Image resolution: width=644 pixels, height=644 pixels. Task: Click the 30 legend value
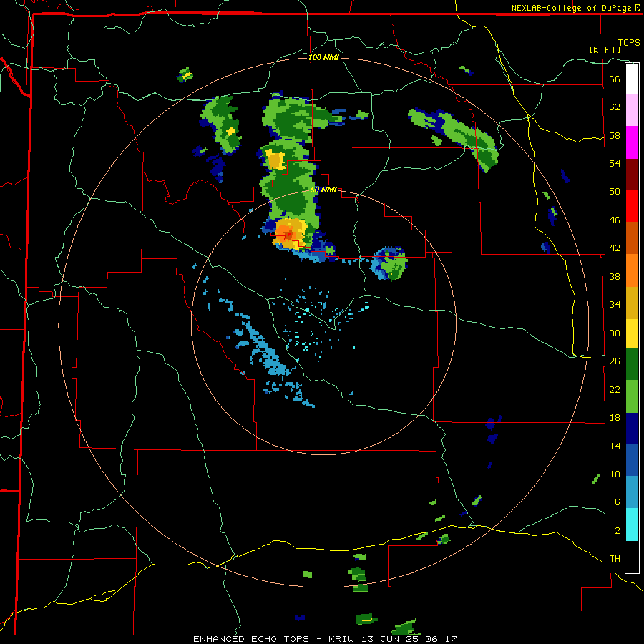pyautogui.click(x=615, y=333)
